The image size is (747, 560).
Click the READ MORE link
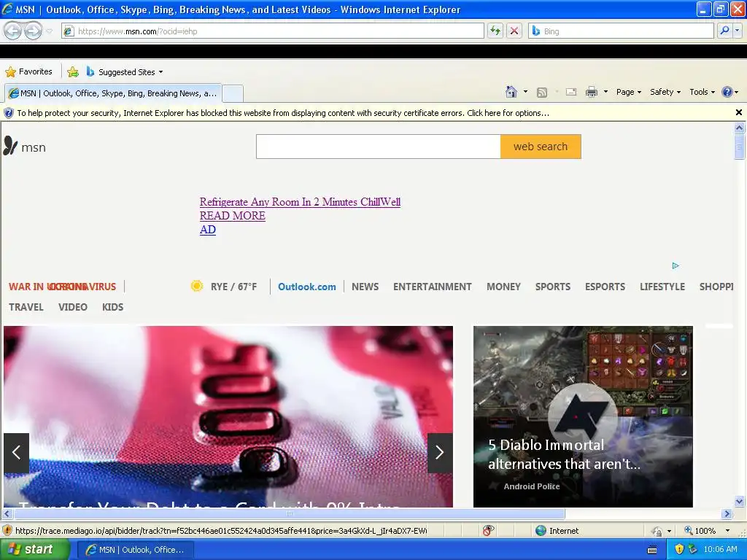click(233, 216)
